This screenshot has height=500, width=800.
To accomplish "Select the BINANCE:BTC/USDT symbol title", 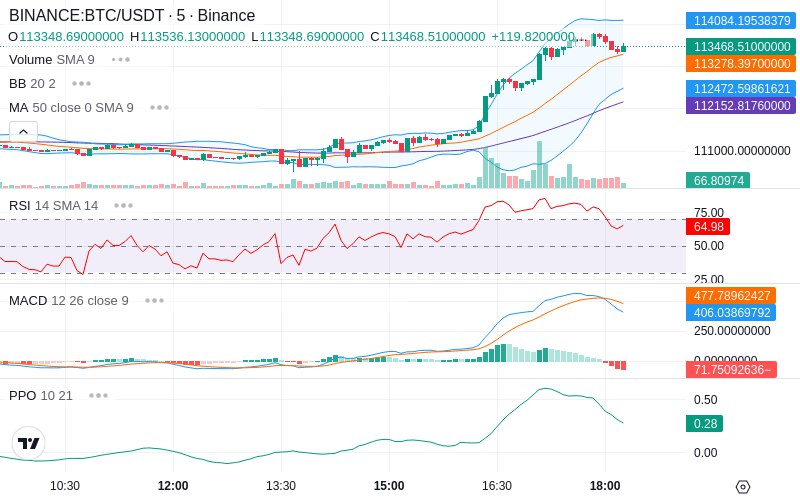I will coord(132,15).
